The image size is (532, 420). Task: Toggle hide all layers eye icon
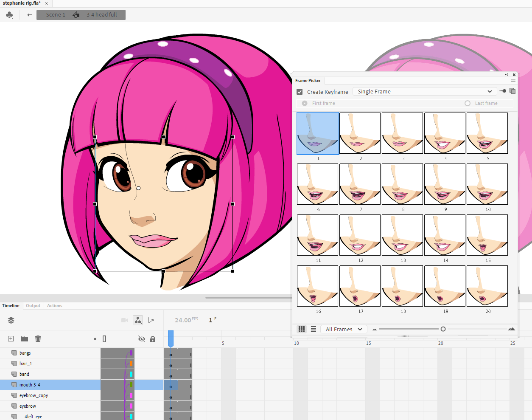pos(142,339)
